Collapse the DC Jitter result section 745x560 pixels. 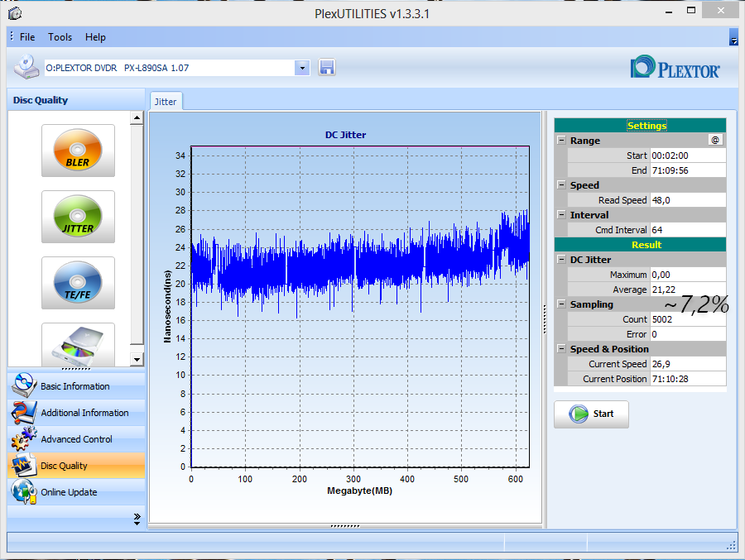coord(561,260)
